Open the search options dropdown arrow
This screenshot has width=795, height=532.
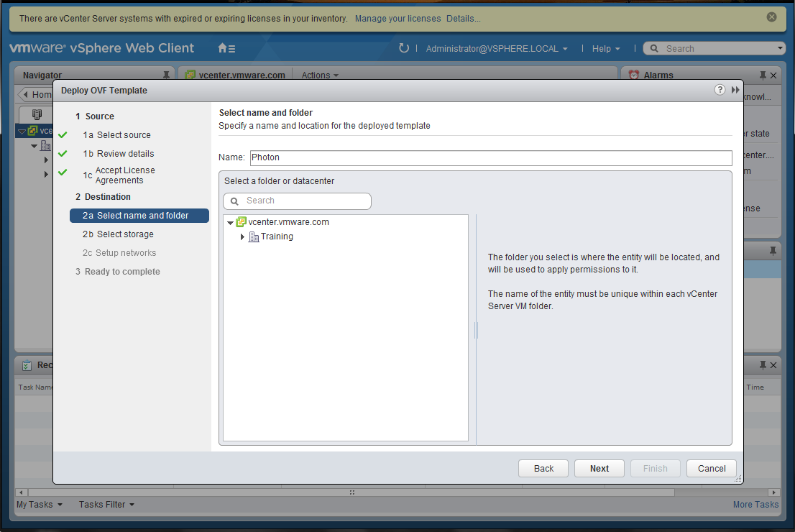pos(780,48)
